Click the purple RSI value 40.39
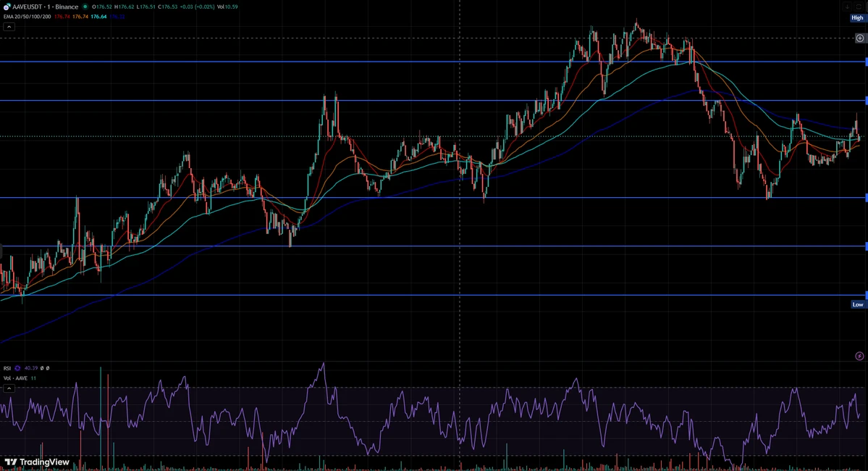 tap(31, 368)
